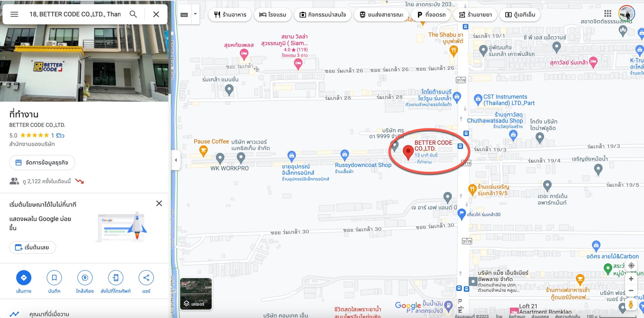Zoom in with the plus button
This screenshot has height=318, width=644.
(631, 279)
